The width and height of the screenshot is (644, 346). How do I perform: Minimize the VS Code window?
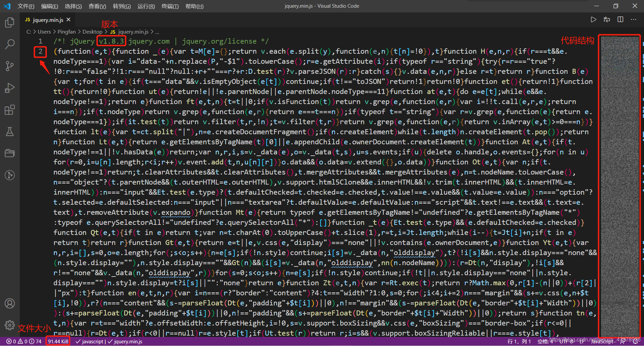click(x=596, y=6)
